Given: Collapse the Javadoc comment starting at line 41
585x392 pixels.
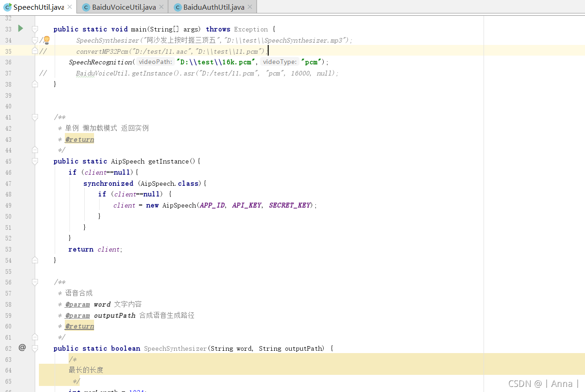Looking at the screenshot, I should click(x=35, y=117).
